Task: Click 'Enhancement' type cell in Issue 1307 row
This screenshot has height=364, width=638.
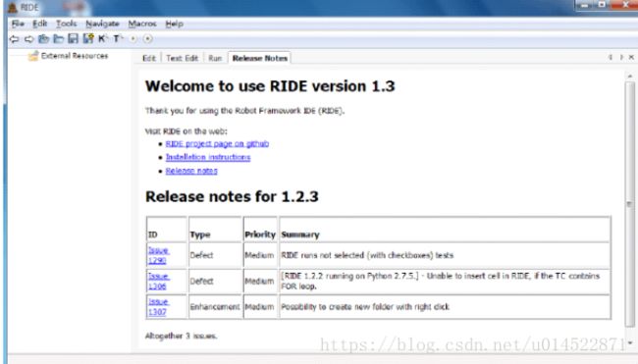Action: tap(215, 307)
